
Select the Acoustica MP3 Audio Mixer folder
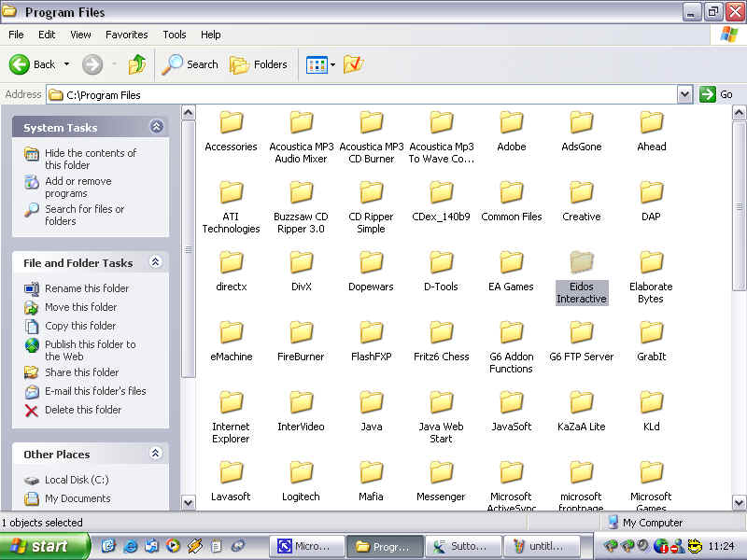click(x=301, y=138)
